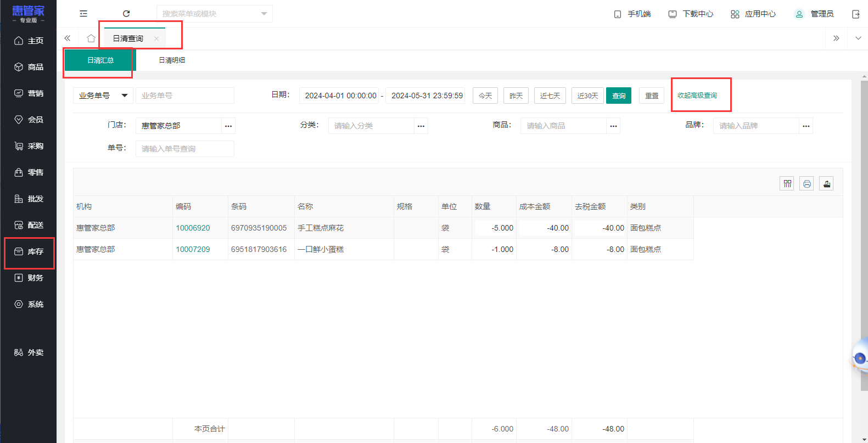The image size is (868, 443).
Task: Open the 品牌 picker ellipsis button
Action: tap(806, 126)
